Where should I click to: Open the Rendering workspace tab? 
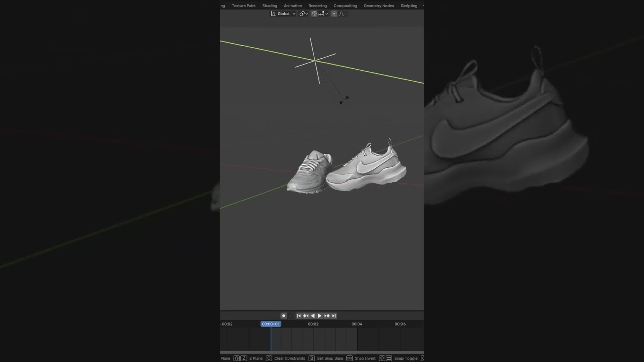point(317,6)
